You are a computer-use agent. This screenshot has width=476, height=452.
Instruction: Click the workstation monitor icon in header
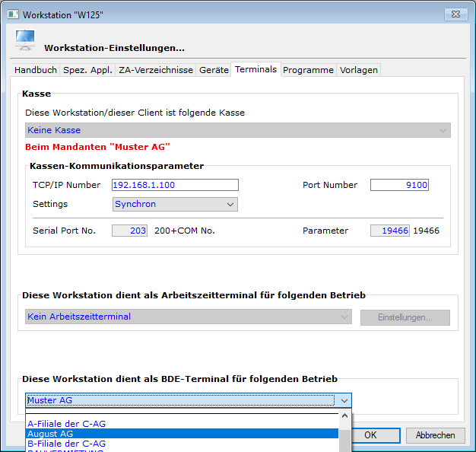click(25, 42)
